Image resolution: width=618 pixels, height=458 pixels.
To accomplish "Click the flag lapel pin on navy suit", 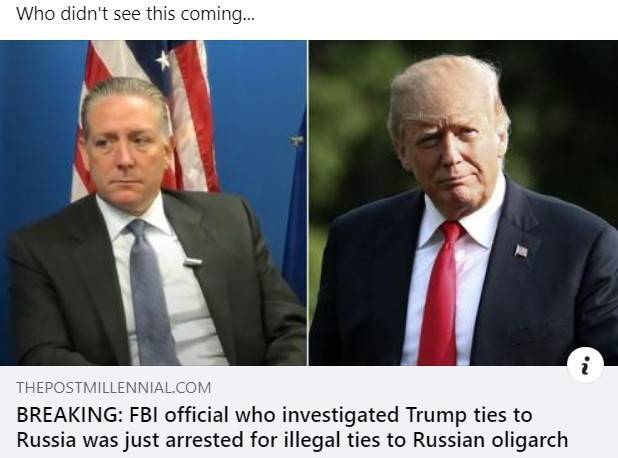I will tap(521, 250).
